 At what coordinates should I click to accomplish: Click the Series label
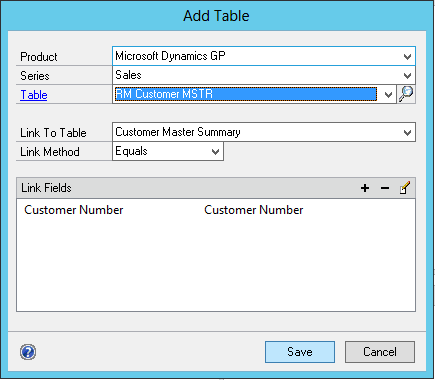(x=35, y=76)
